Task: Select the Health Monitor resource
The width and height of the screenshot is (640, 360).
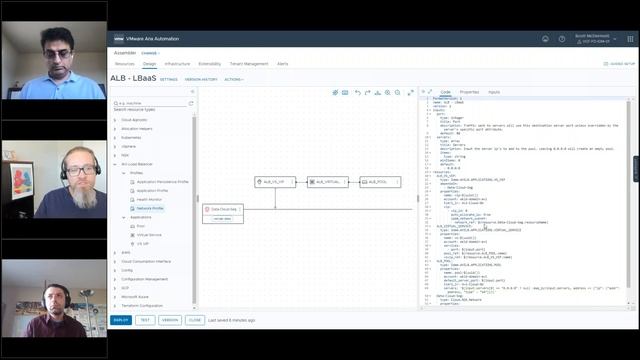Action: [x=149, y=200]
